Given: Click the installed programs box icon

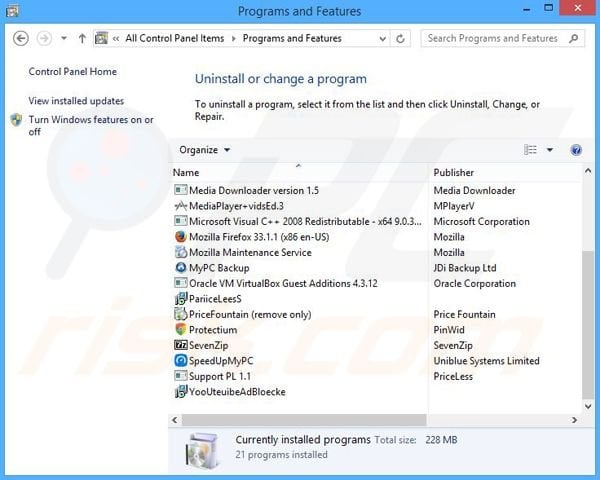Looking at the screenshot, I should pyautogui.click(x=202, y=451).
